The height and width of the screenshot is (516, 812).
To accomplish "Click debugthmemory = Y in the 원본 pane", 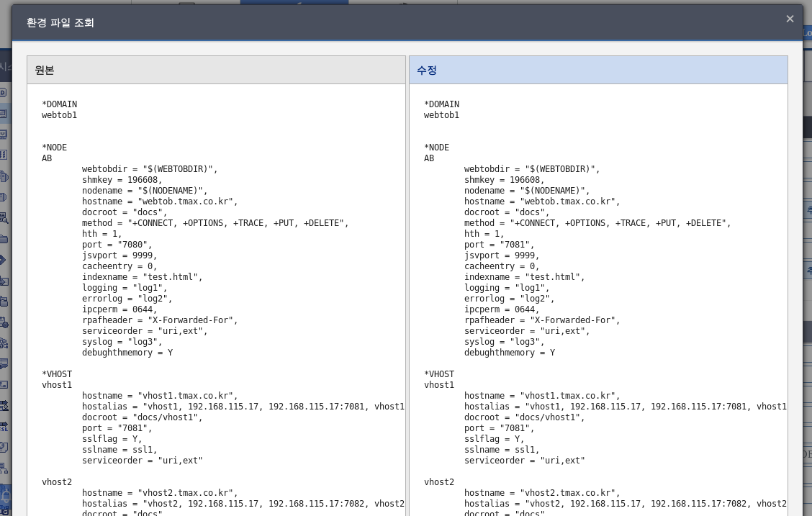I will 127,353.
